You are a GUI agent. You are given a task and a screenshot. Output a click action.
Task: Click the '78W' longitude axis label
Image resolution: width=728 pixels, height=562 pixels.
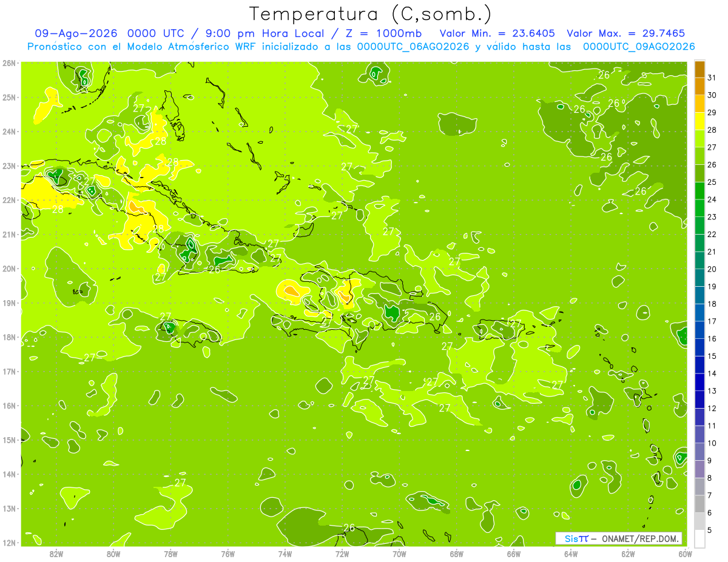tap(171, 553)
